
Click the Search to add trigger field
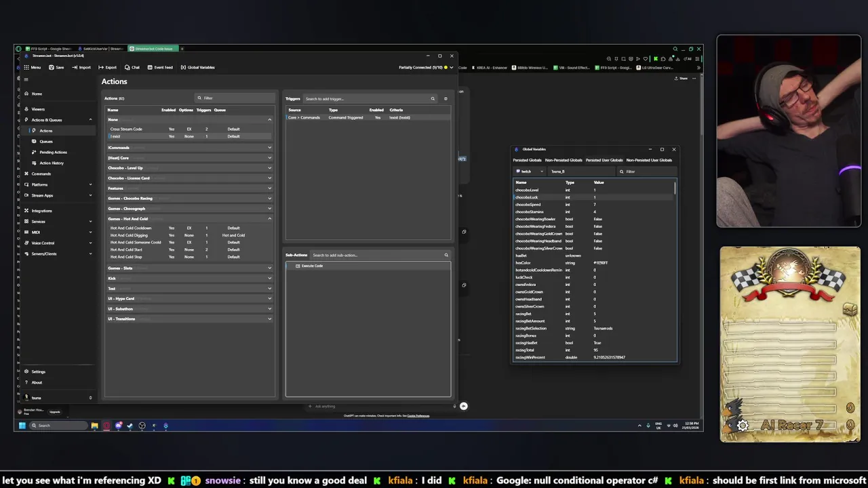tap(370, 99)
